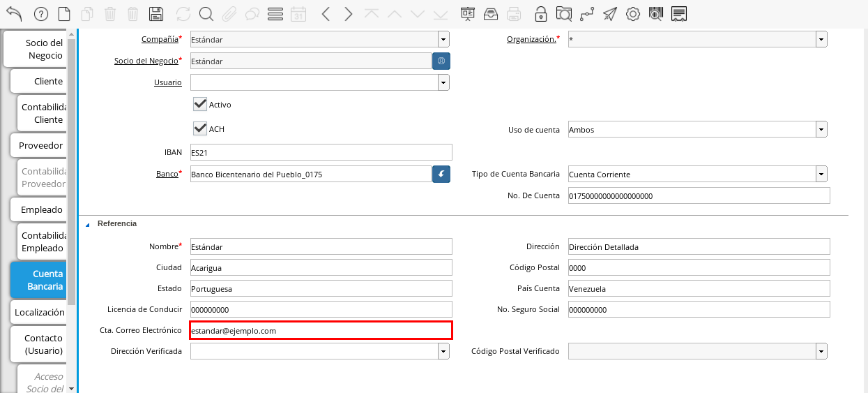Click the workflow send paper-plane icon
This screenshot has width=868, height=393.
(x=610, y=14)
